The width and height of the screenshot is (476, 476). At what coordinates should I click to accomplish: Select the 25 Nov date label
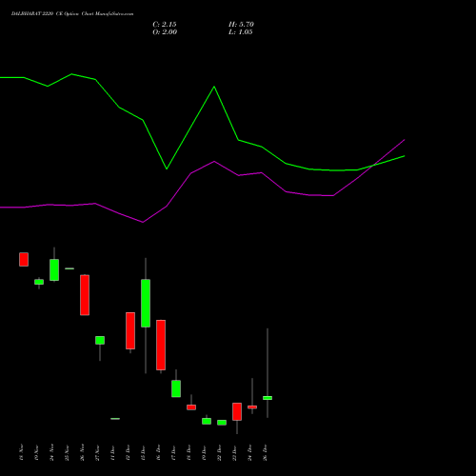(67, 452)
